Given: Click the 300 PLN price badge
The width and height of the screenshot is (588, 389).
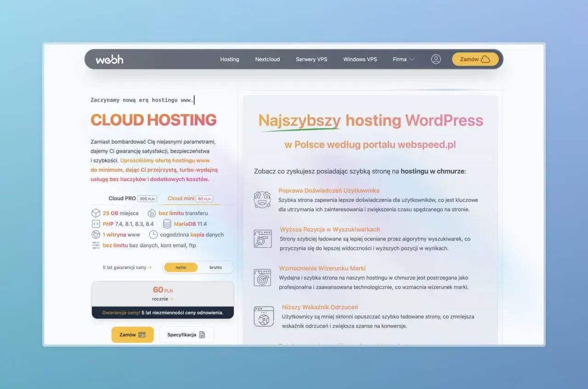Looking at the screenshot, I should pos(147,199).
